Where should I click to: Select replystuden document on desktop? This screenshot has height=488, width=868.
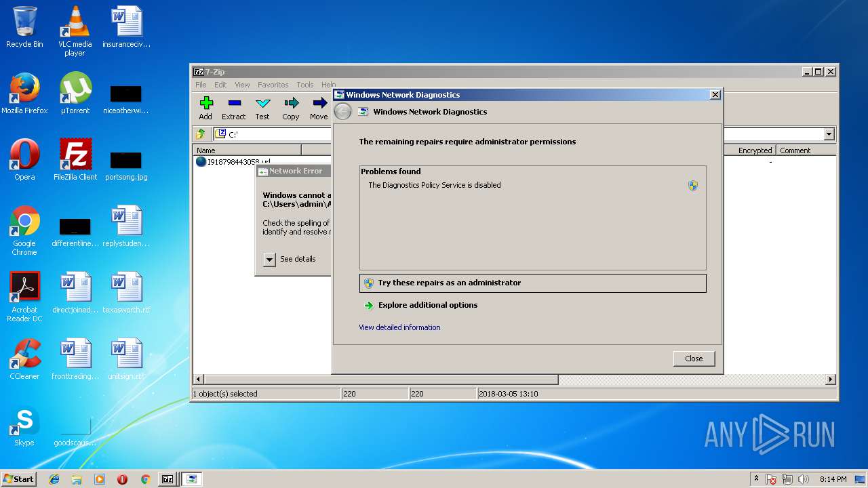(126, 226)
